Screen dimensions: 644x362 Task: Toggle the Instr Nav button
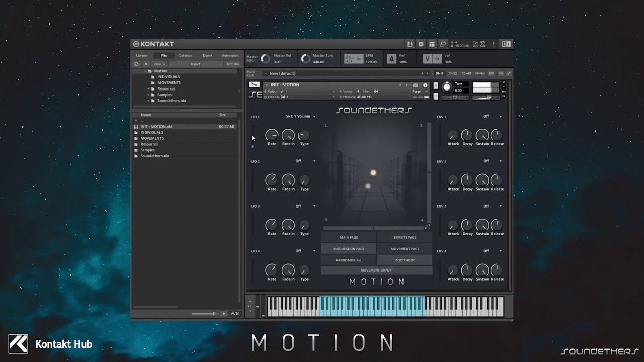[233, 64]
